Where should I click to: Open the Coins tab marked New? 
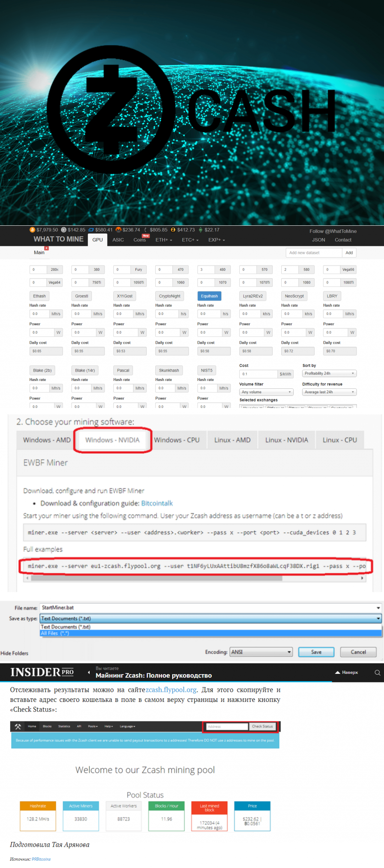click(x=140, y=240)
